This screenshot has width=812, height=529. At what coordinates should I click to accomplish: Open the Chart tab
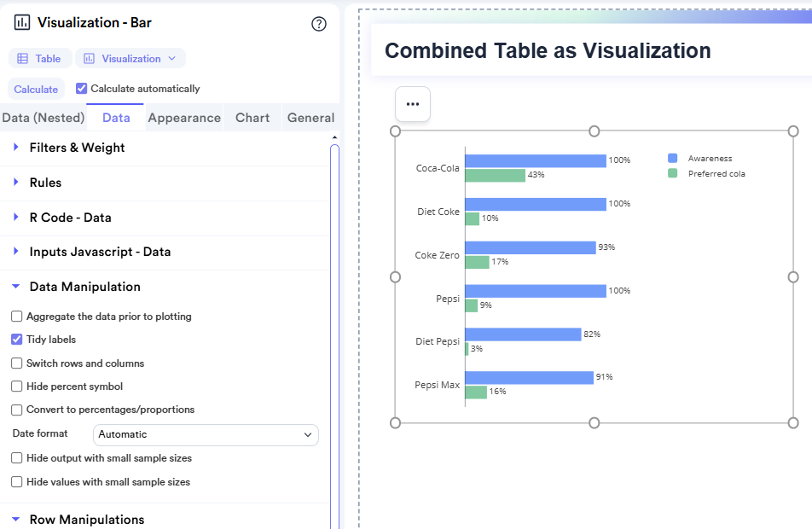[252, 118]
